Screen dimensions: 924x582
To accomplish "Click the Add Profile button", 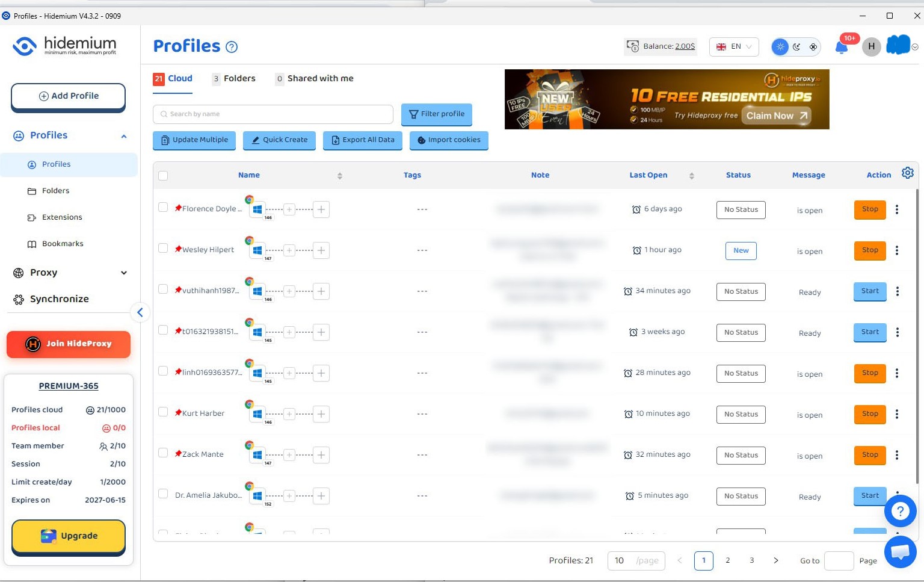I will coord(69,96).
